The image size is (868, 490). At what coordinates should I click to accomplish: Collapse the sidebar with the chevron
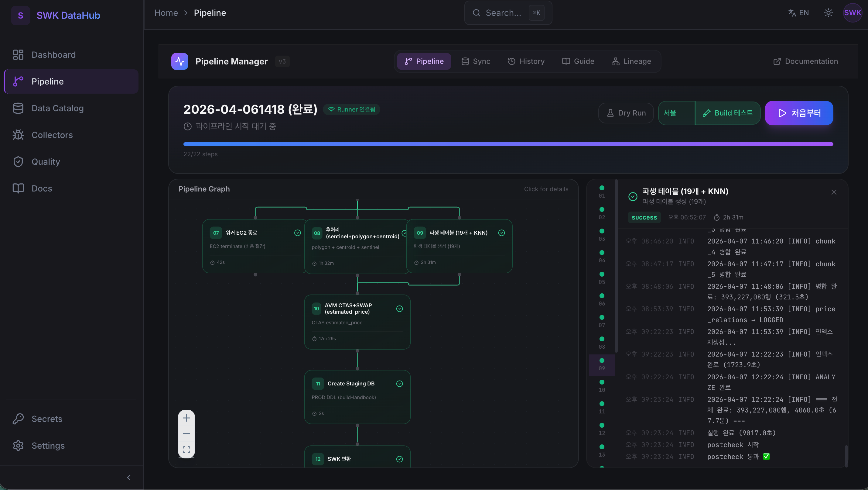pos(129,478)
